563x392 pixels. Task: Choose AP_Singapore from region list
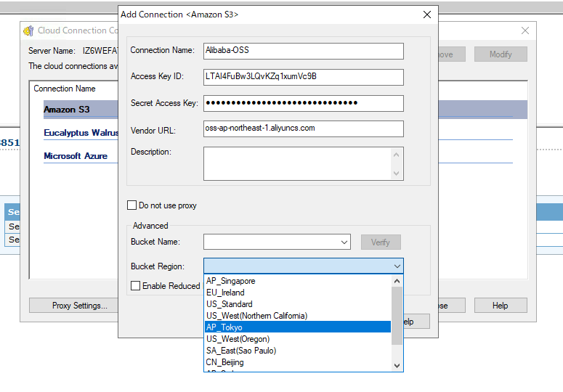(298, 281)
